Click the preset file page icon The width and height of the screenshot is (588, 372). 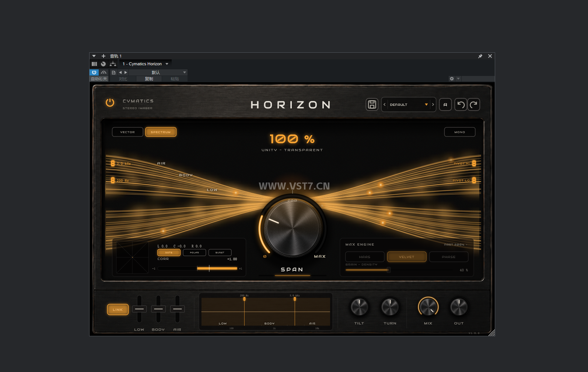(113, 73)
